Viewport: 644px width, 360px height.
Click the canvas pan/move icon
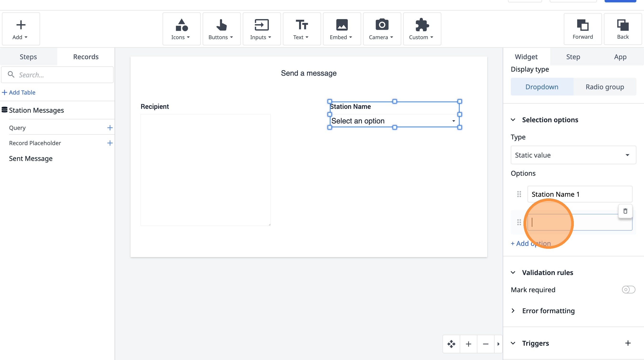[x=451, y=344]
